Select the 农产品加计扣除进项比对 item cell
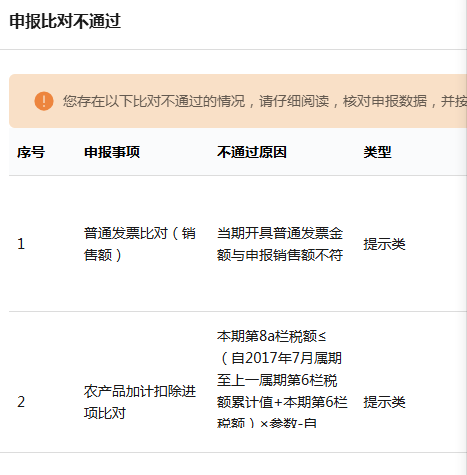This screenshot has height=475, width=467. 140,402
